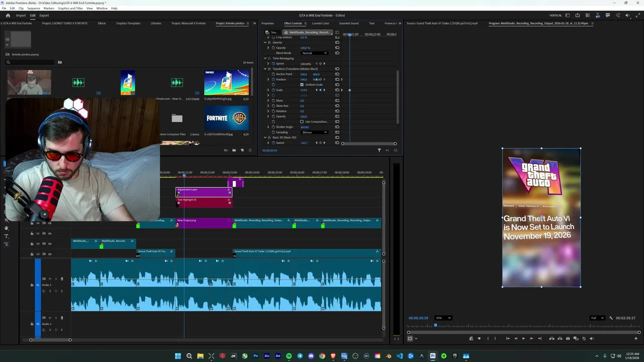Add a keyframe for Scale
Screen dimensions: 644x362
[320, 90]
